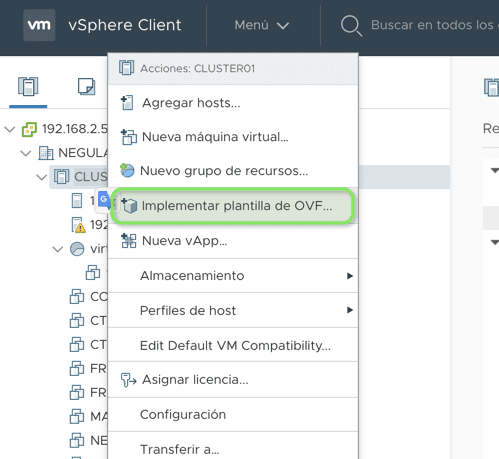Choose Implementar plantilla de OVF...
This screenshot has height=459, width=499.
(232, 206)
